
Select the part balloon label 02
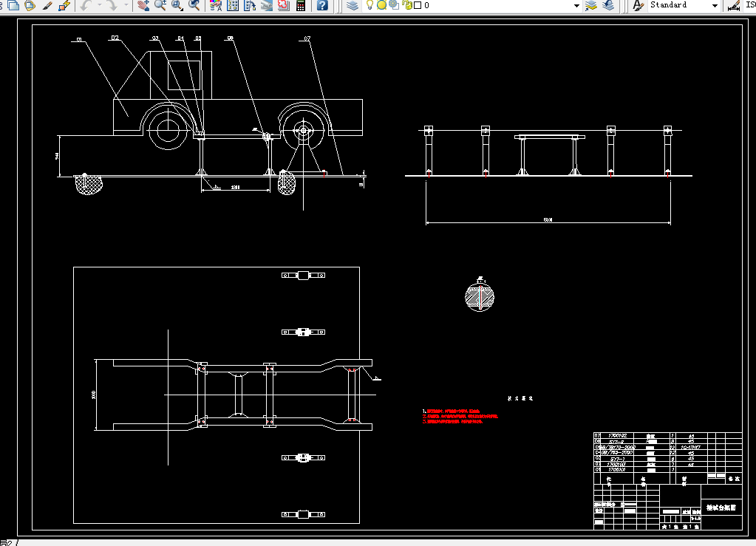[115, 38]
